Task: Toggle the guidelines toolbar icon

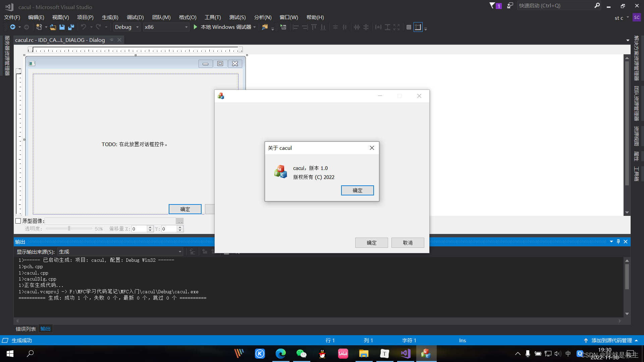Action: click(x=418, y=27)
